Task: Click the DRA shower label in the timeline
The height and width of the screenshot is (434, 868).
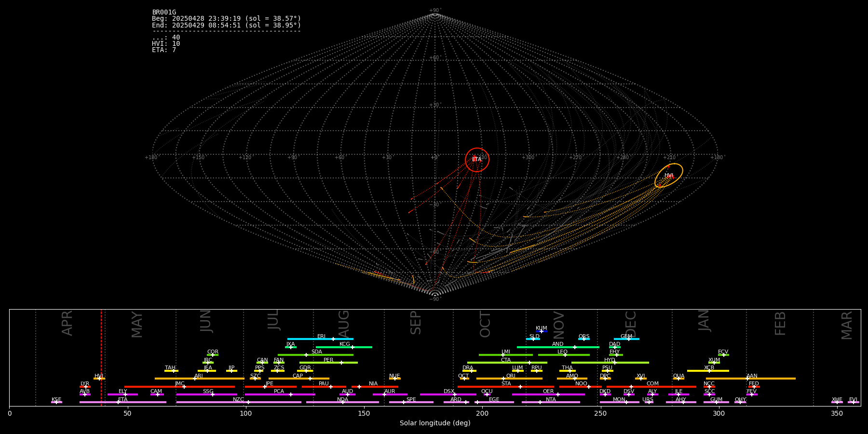Action: [x=468, y=368]
